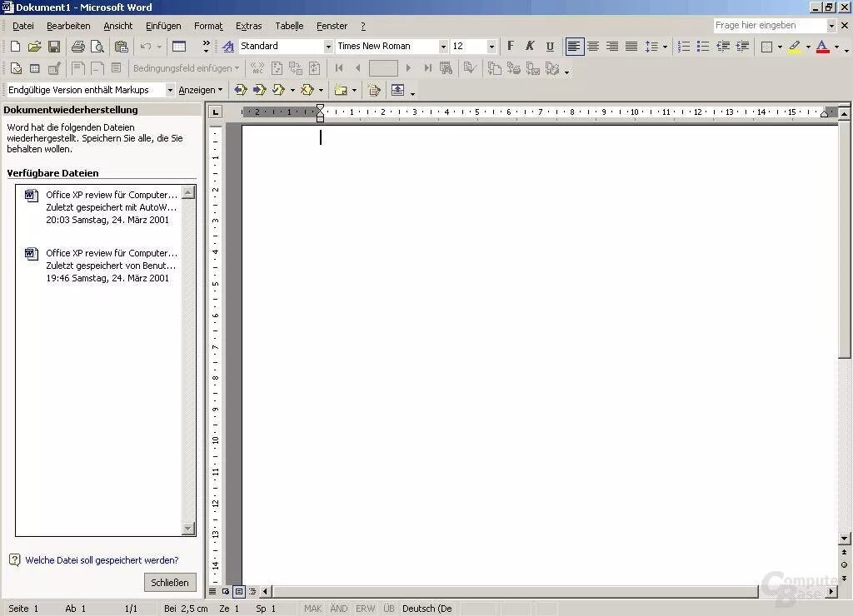
Task: Print using the printer icon
Action: (x=77, y=47)
